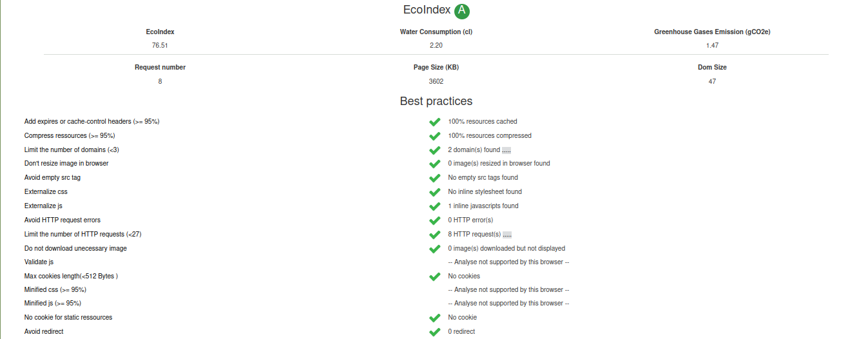Click the 'Validate js' practice label
The width and height of the screenshot is (868, 339).
click(39, 262)
